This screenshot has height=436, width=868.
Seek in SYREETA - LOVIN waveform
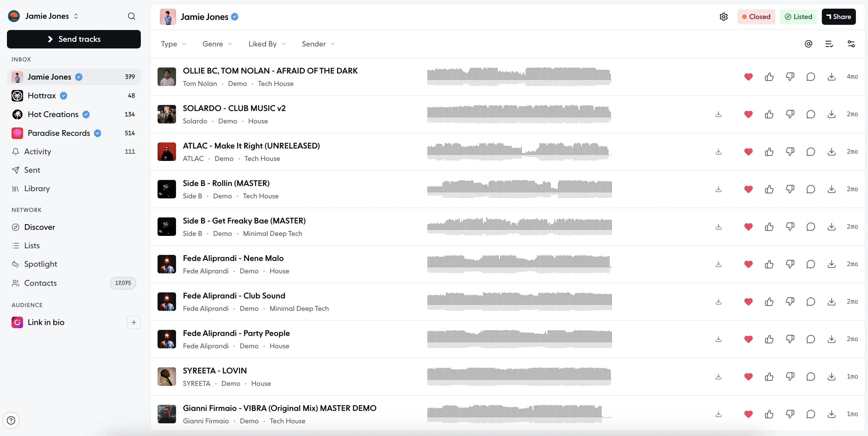519,376
